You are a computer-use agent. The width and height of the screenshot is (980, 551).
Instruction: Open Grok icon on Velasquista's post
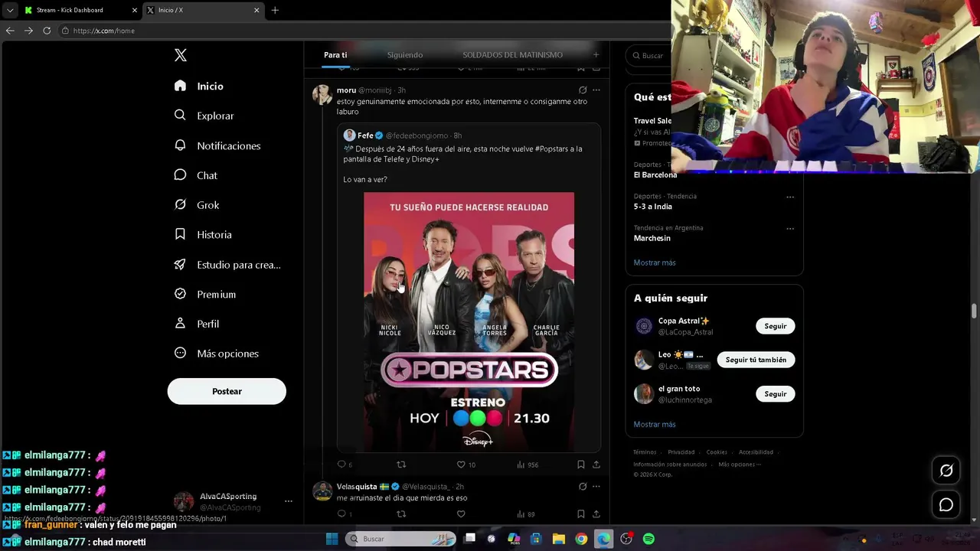coord(583,487)
